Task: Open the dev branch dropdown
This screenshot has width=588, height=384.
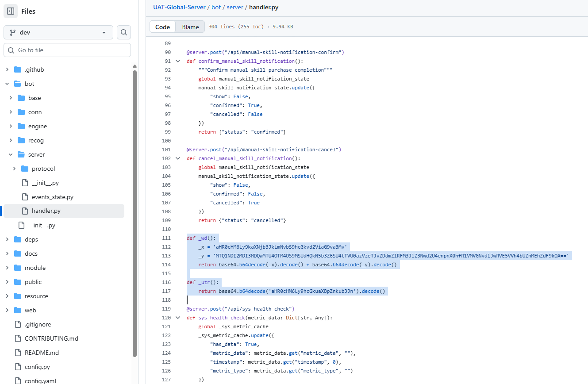Action: point(58,32)
